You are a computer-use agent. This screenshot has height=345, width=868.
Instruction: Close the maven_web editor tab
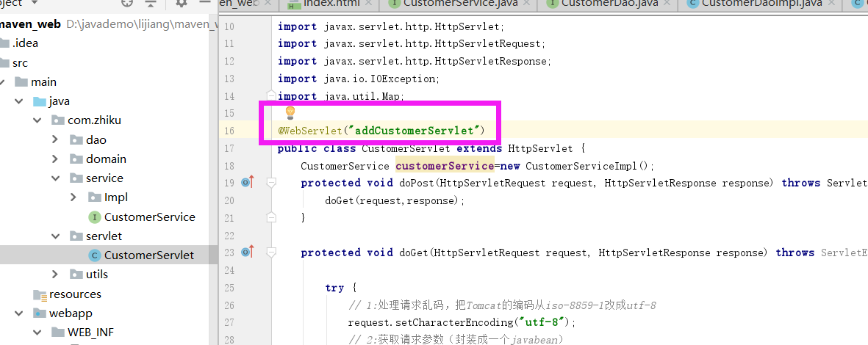(268, 3)
